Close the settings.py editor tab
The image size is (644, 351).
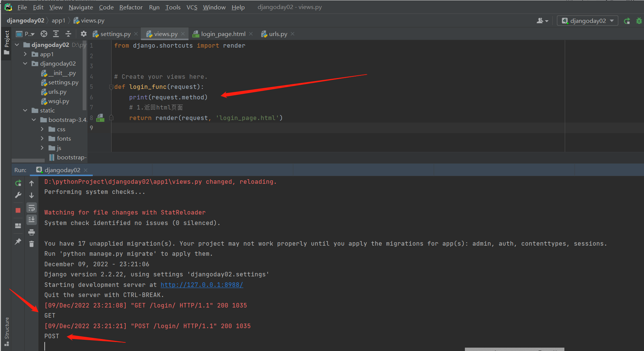click(x=136, y=34)
